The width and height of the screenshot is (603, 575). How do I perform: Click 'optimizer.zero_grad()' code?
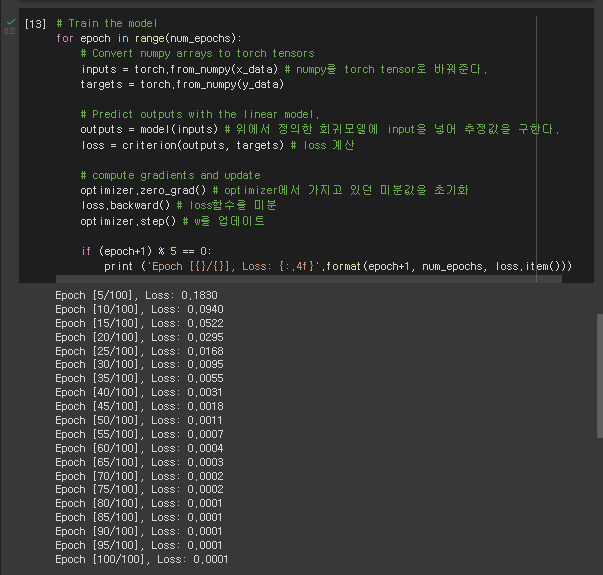pos(143,190)
